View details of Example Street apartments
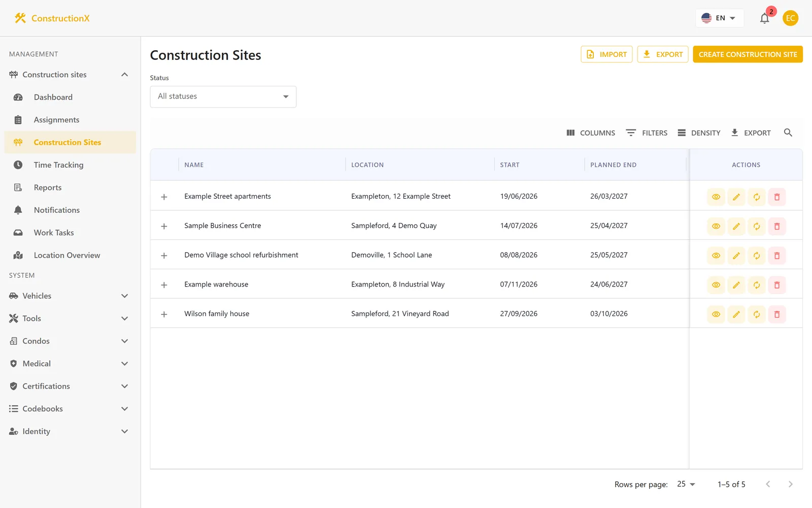This screenshot has height=508, width=812. coord(716,197)
